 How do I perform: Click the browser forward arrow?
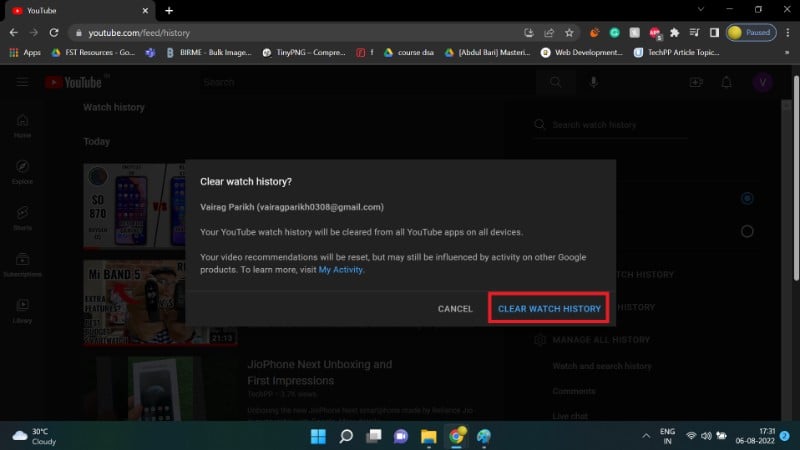(34, 33)
